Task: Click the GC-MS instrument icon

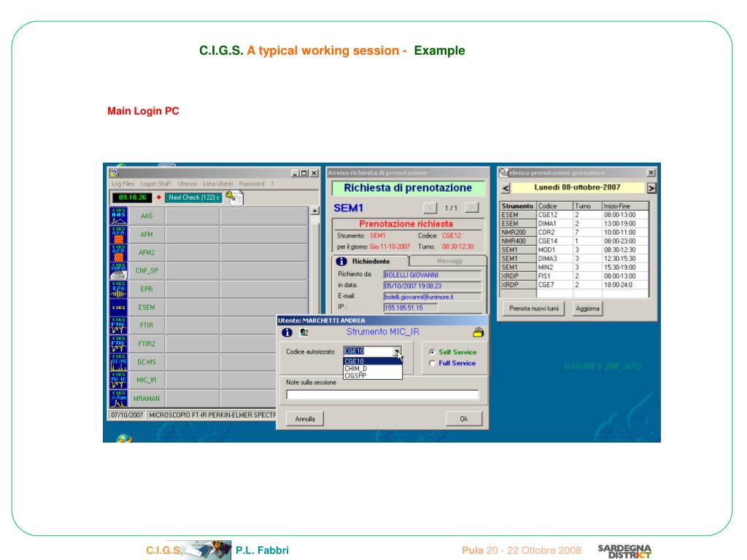Action: pos(118,362)
